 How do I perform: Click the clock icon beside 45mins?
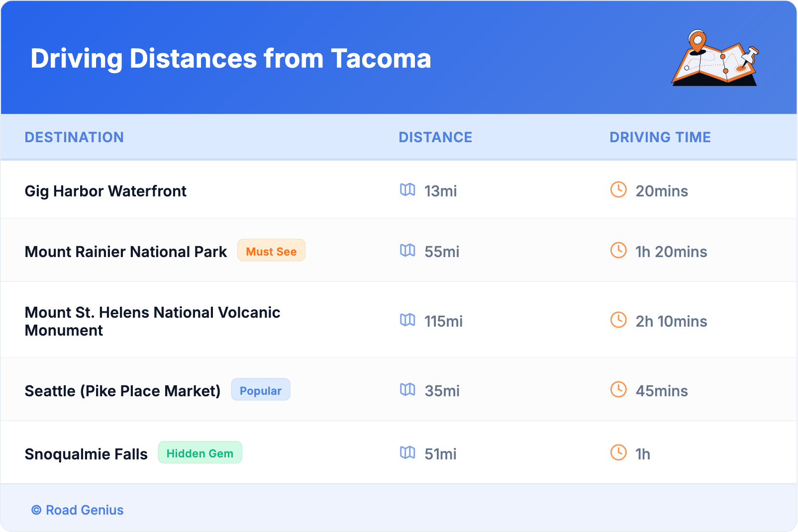point(618,390)
